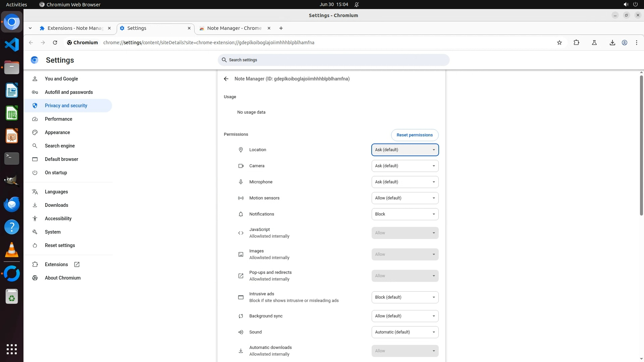This screenshot has width=644, height=362.
Task: Open the Chrome Labs flask icon
Action: tap(594, 43)
